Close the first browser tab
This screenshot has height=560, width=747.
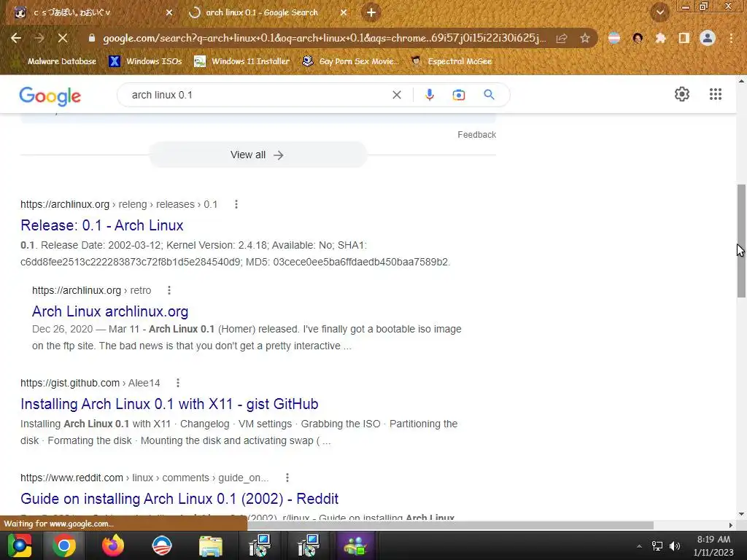(x=169, y=13)
